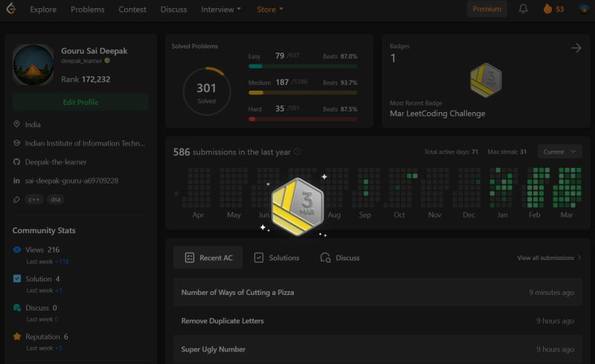Switch to the Solutions tab

coord(277,258)
